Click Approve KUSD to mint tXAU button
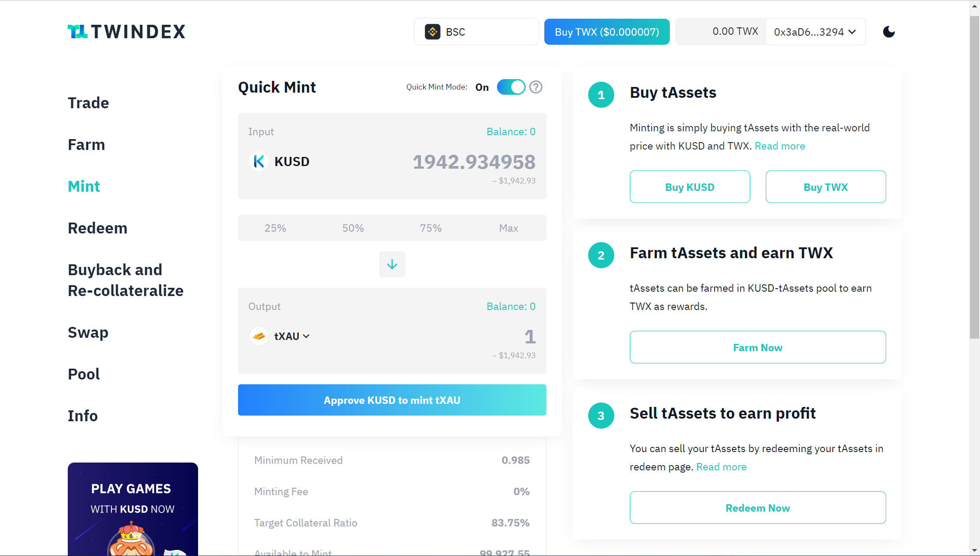The width and height of the screenshot is (980, 556). pos(392,400)
